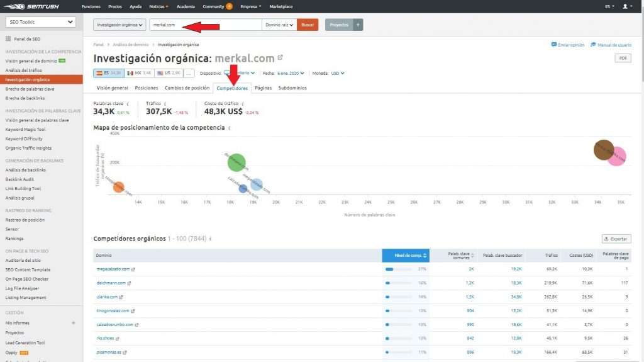This screenshot has height=362, width=644.
Task: Open external link icon for pisamonas.es
Action: pos(125,353)
